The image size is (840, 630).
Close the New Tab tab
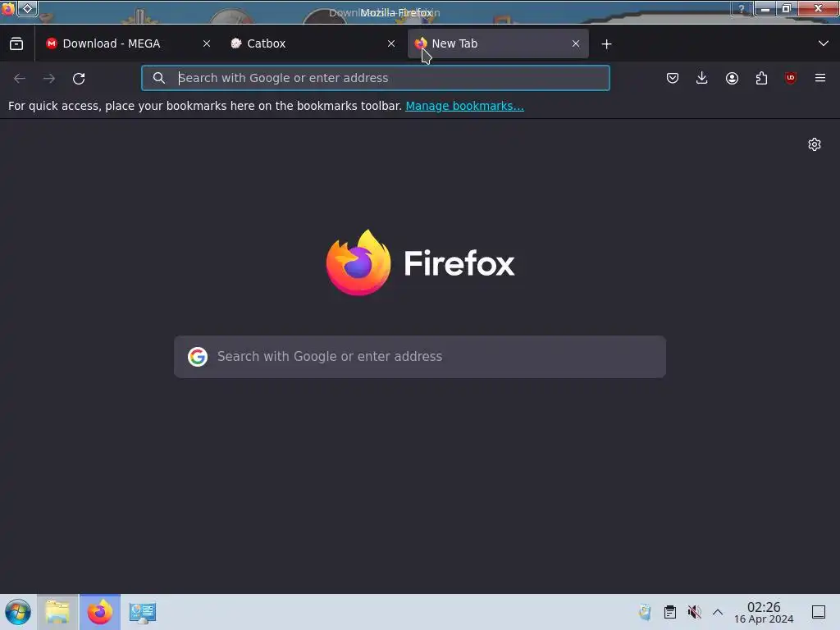pos(576,44)
